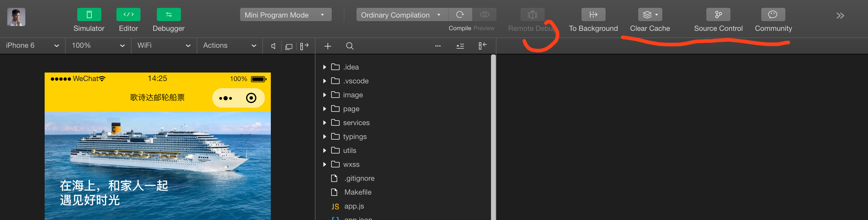Click the mini program menu dots button
Viewport: 868px width, 220px height.
click(225, 98)
